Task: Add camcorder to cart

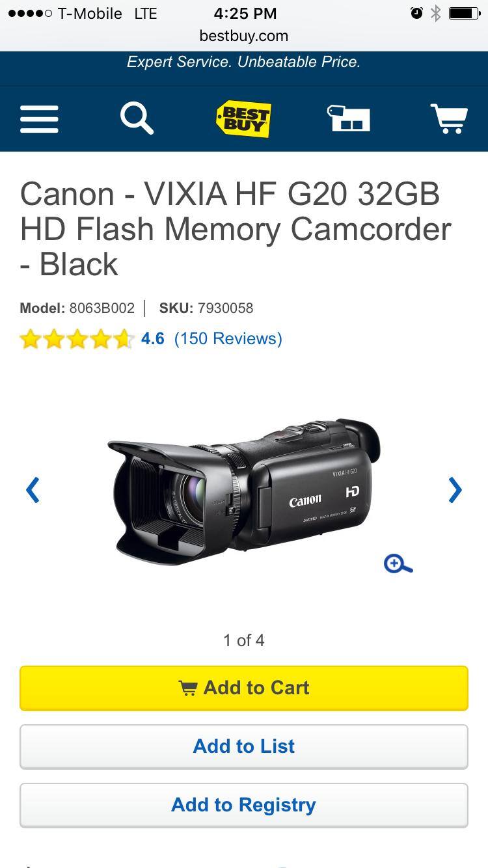Action: pyautogui.click(x=244, y=688)
